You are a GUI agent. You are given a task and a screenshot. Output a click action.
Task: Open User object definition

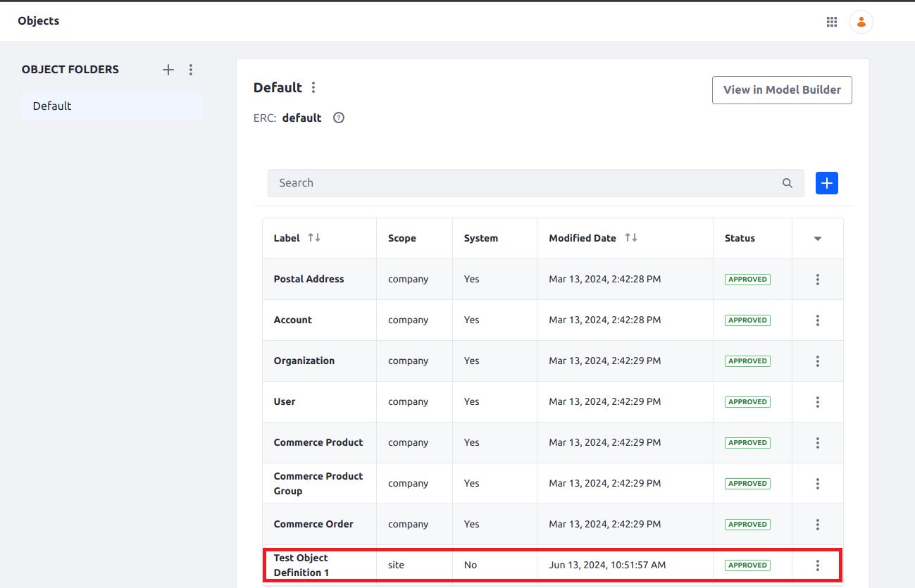[x=285, y=401]
